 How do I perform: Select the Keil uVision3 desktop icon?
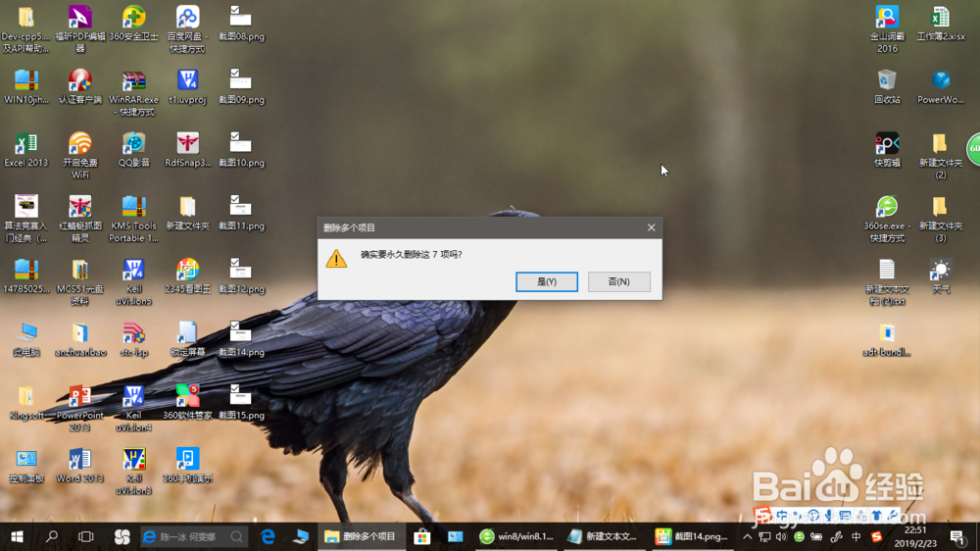pos(133,471)
